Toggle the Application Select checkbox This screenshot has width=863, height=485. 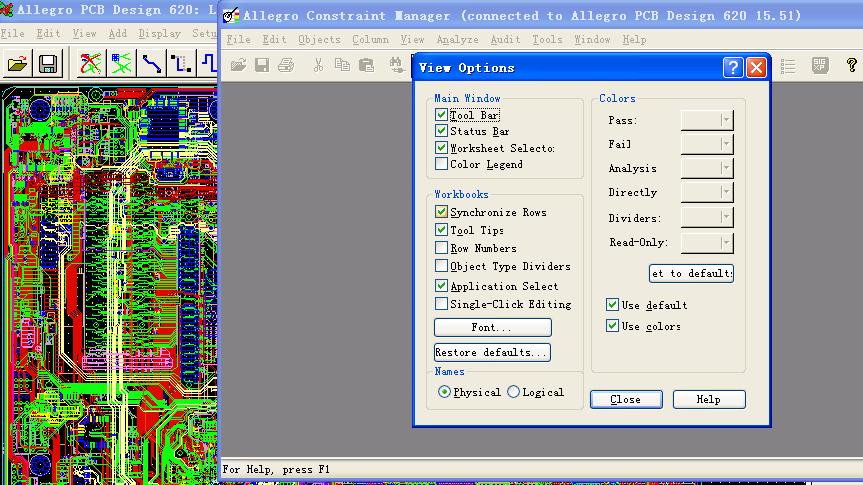(441, 286)
